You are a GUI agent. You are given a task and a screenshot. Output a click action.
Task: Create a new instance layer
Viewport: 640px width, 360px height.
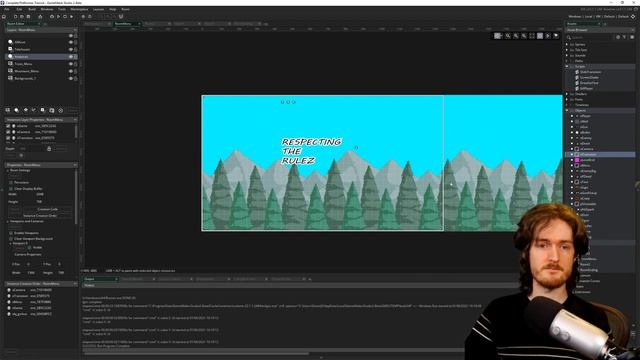pyautogui.click(x=16, y=110)
